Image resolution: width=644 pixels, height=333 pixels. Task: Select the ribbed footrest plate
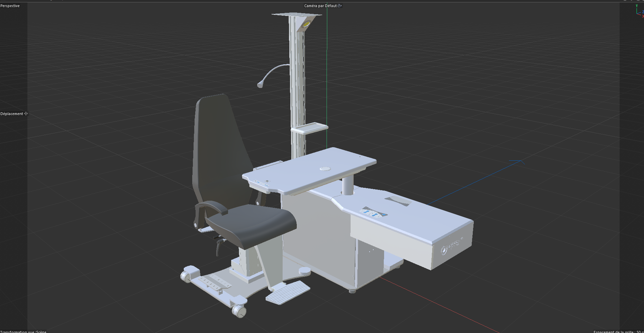[288, 292]
